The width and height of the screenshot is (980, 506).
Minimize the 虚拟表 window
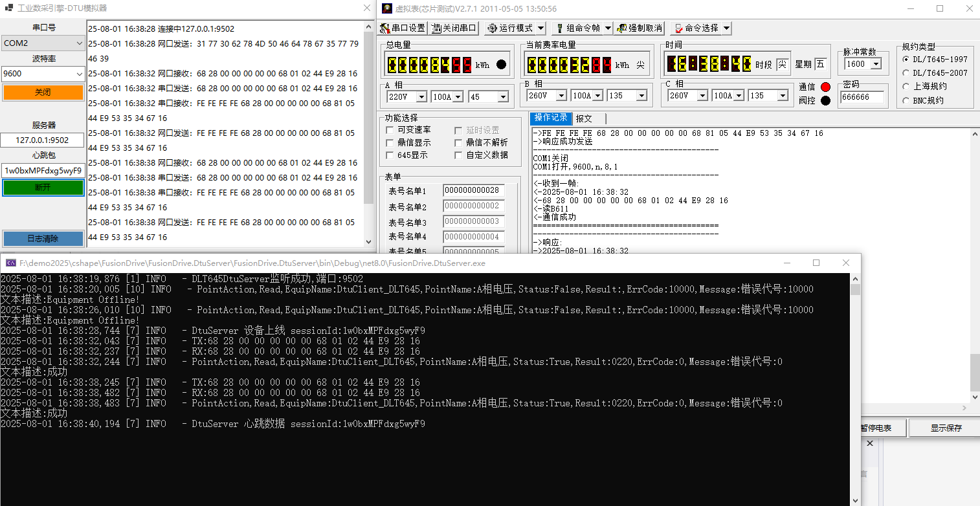[x=910, y=8]
